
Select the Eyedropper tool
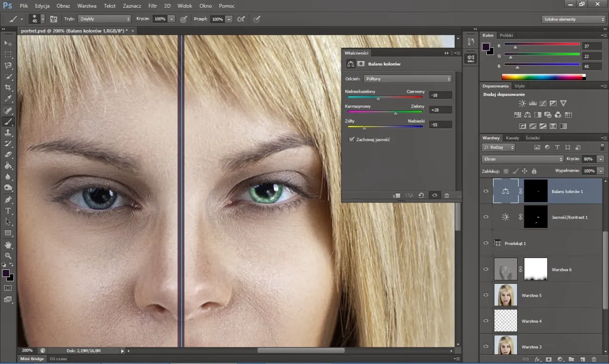coord(8,99)
